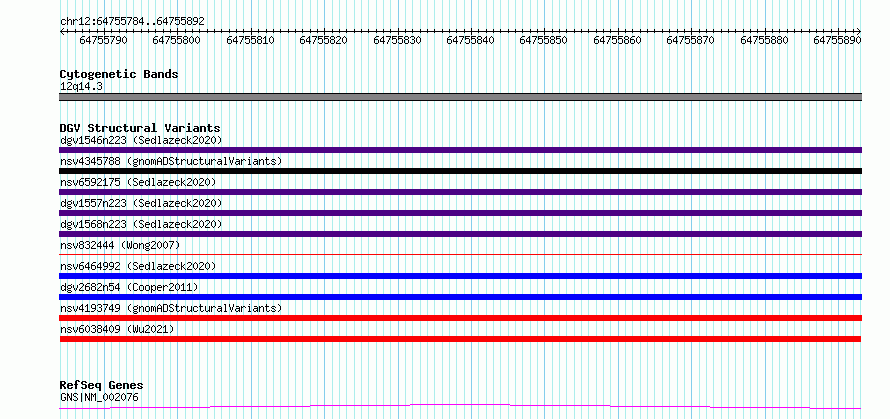Click ruler position 64755840
Image resolution: width=890 pixels, height=419 pixels.
click(471, 40)
